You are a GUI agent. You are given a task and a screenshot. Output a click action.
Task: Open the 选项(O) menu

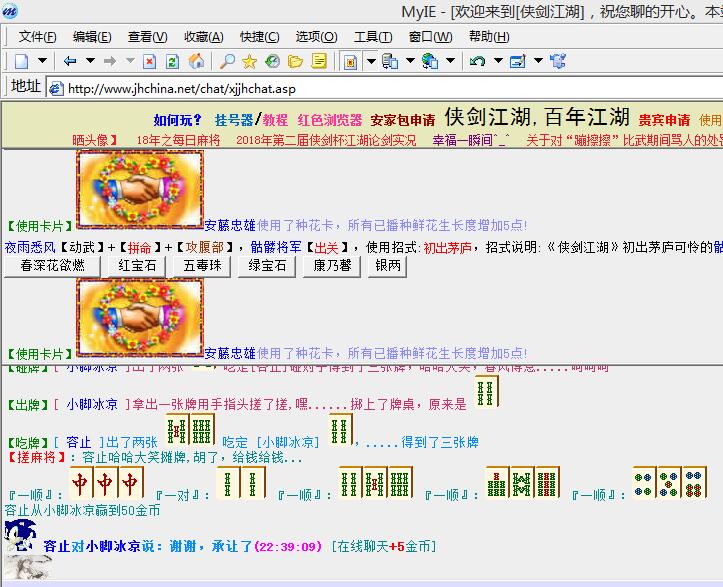pyautogui.click(x=316, y=36)
